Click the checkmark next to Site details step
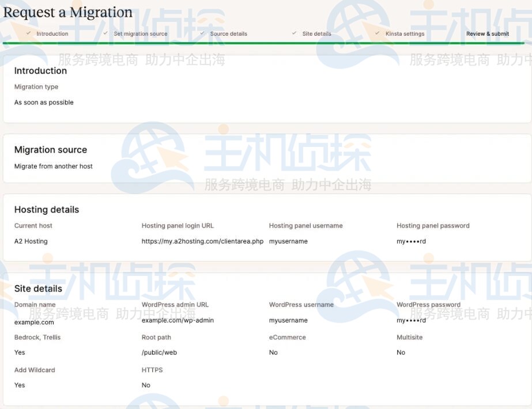Image resolution: width=532 pixels, height=409 pixels. 294,33
